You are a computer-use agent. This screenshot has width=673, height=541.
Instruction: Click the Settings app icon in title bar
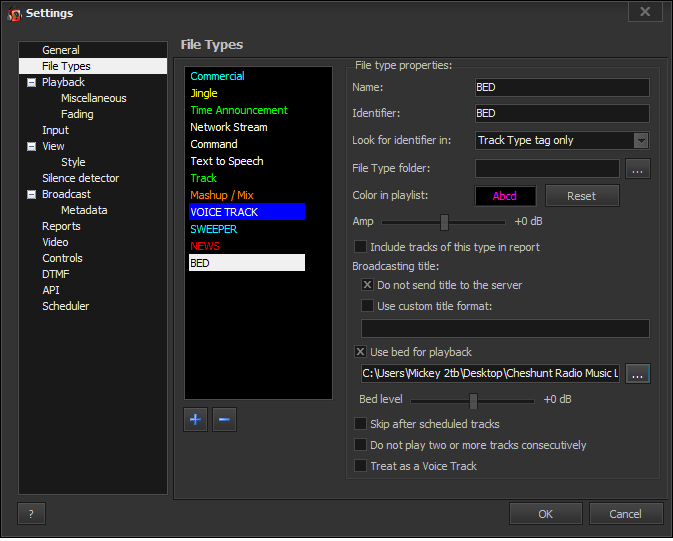(x=15, y=14)
